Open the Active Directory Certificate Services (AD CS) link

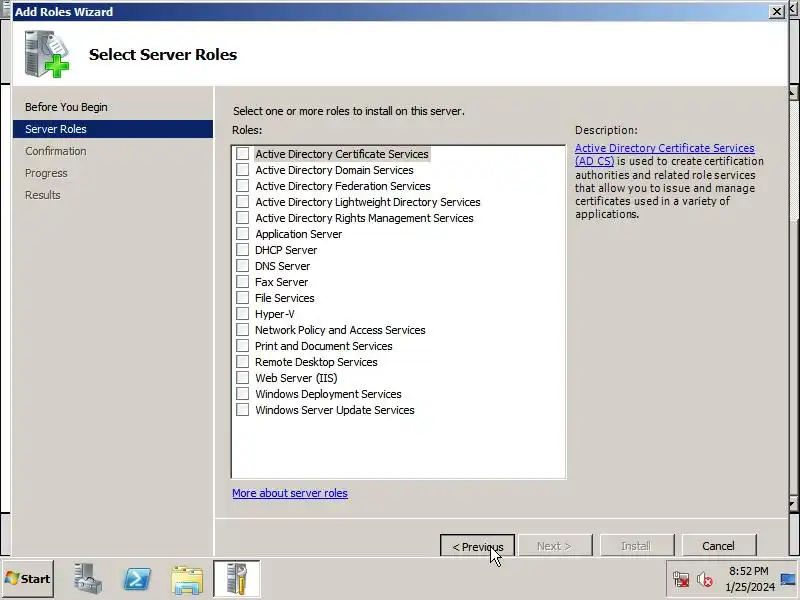point(664,154)
